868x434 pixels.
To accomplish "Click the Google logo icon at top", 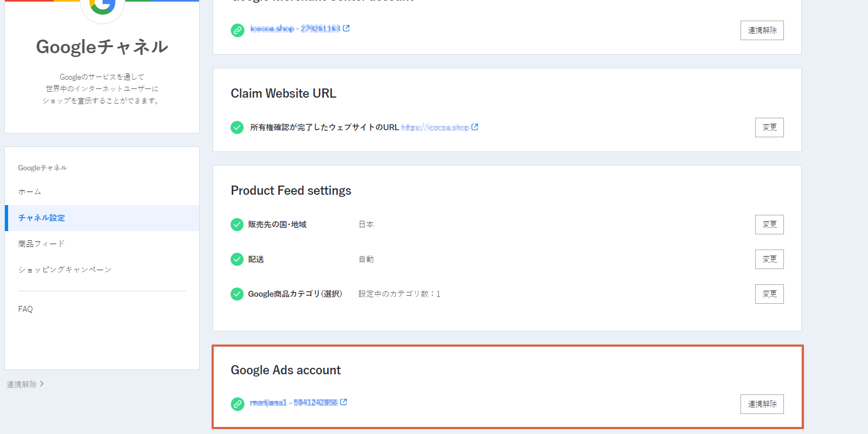I will [103, 6].
